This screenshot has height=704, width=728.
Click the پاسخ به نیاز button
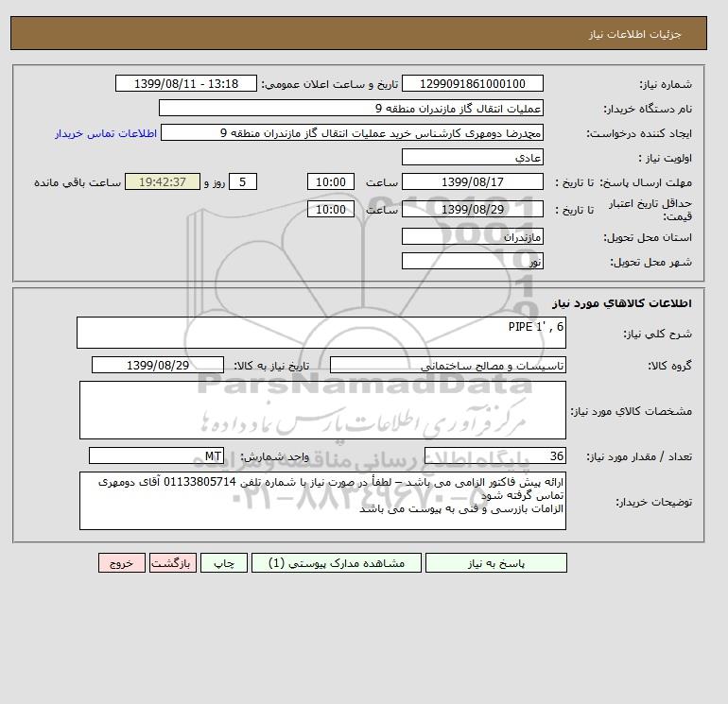495,563
